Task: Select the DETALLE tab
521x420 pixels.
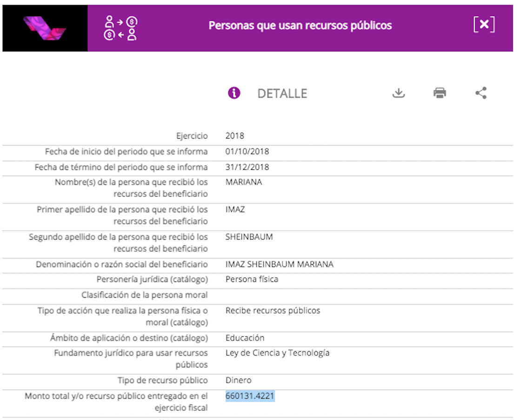Action: [x=282, y=93]
